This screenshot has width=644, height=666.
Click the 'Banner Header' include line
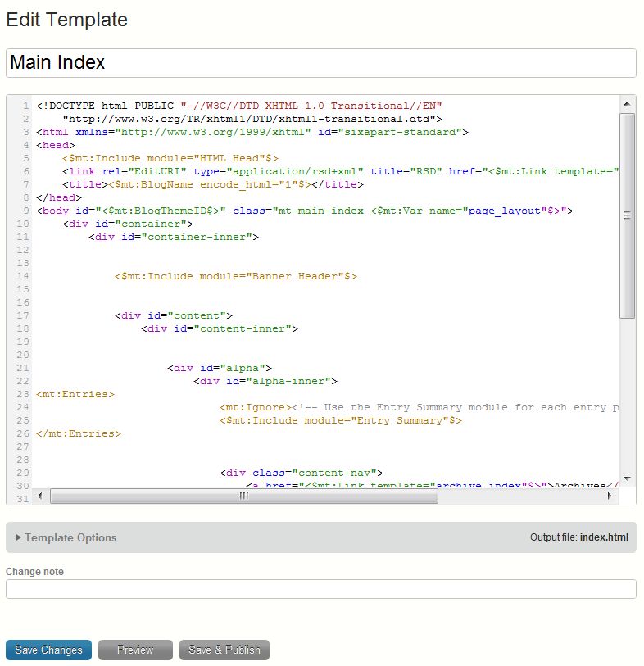coord(236,277)
